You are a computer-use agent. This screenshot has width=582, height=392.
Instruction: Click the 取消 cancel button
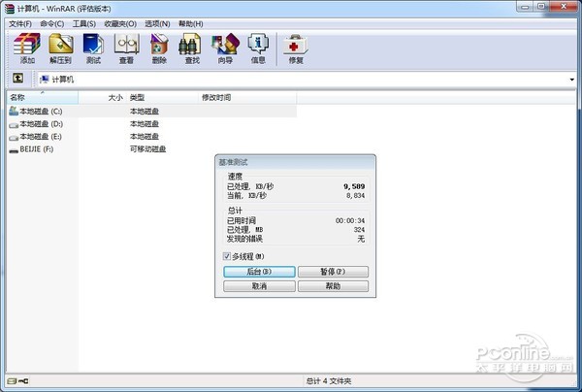click(x=259, y=286)
